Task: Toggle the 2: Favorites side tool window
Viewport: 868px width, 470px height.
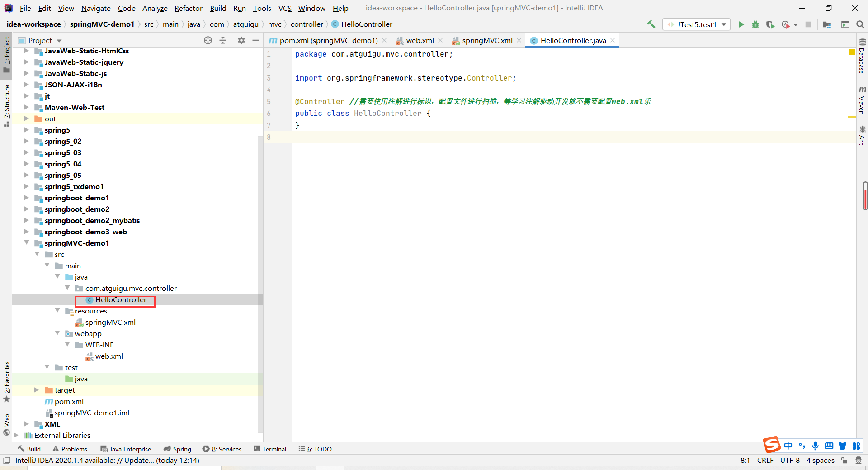Action: pos(7,382)
